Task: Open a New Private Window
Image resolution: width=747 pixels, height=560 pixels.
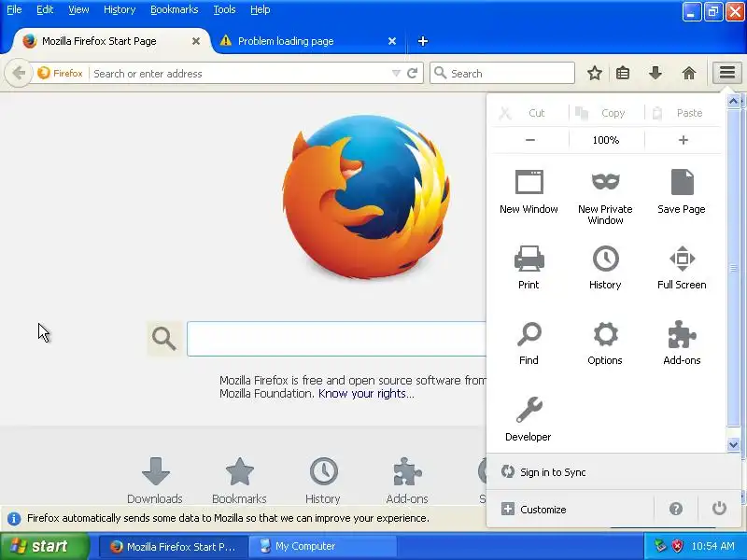Action: click(x=605, y=197)
